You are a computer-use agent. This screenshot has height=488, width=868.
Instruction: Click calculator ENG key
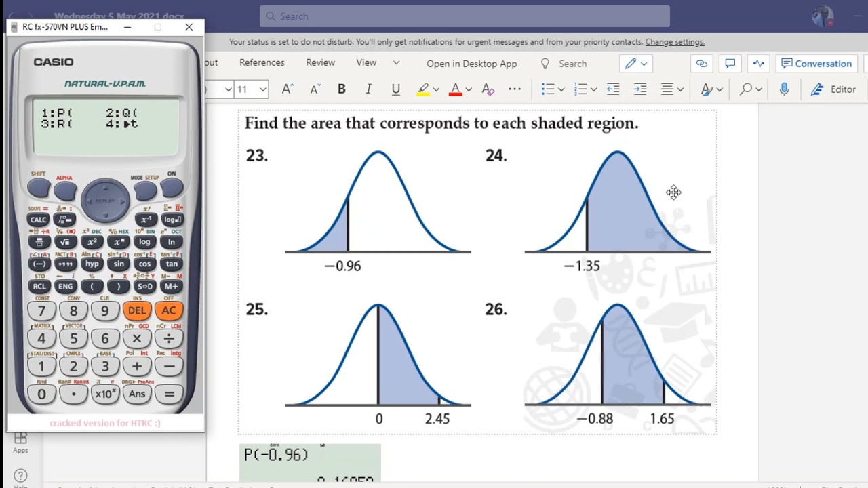(x=65, y=287)
